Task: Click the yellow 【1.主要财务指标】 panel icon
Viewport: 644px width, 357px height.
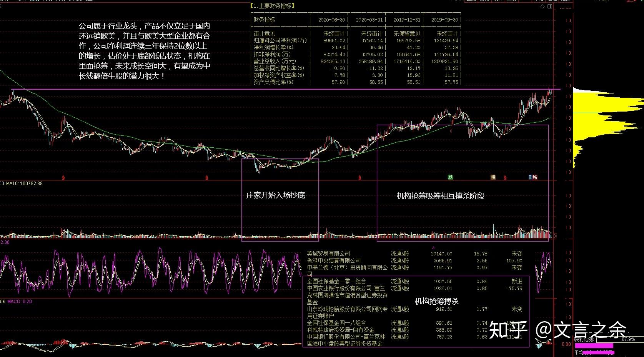Action: pyautogui.click(x=273, y=6)
